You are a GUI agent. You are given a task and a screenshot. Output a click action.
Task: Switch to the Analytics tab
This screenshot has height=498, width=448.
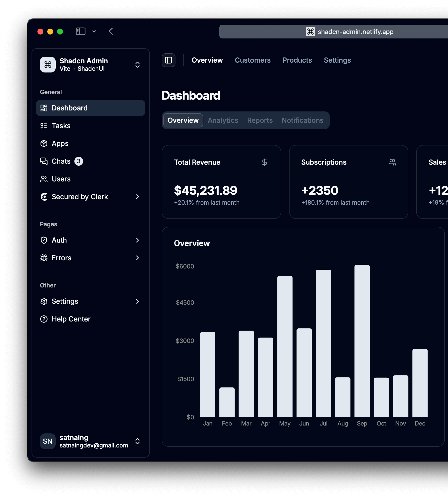(223, 120)
